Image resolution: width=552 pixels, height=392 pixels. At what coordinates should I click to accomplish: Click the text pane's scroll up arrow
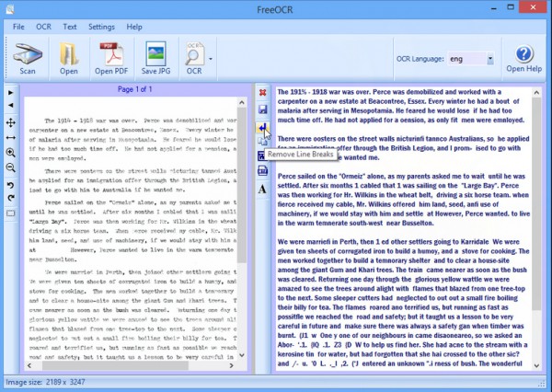pos(536,93)
